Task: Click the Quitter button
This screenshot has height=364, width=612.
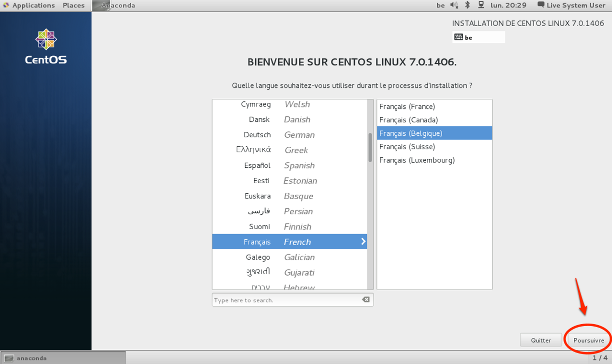Action: (x=541, y=340)
